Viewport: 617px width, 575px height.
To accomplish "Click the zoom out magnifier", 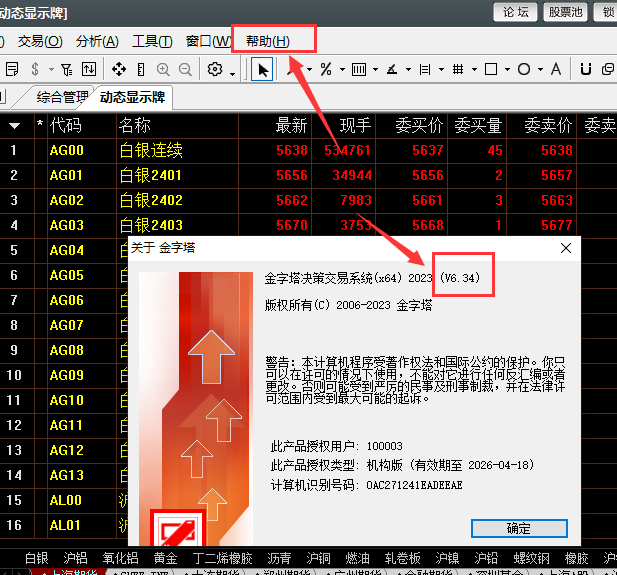I will coord(185,70).
